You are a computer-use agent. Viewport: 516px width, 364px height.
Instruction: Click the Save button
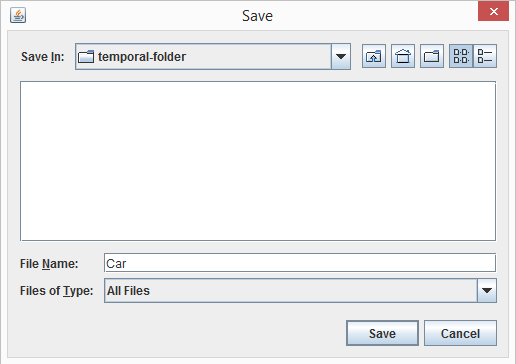[x=382, y=333]
